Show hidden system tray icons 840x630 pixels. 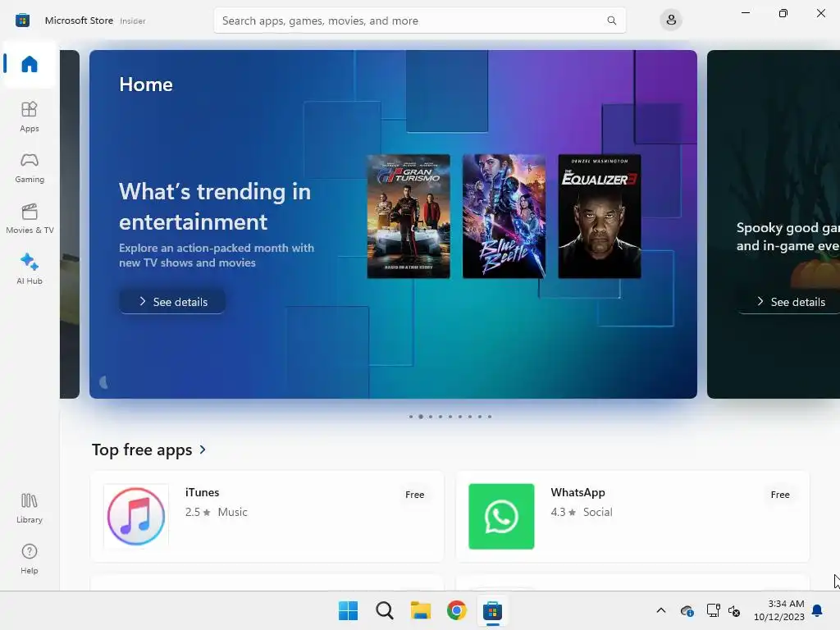tap(661, 610)
